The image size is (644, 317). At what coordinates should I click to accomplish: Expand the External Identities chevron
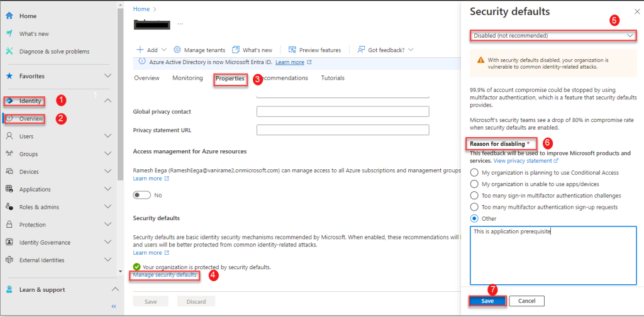(x=108, y=260)
